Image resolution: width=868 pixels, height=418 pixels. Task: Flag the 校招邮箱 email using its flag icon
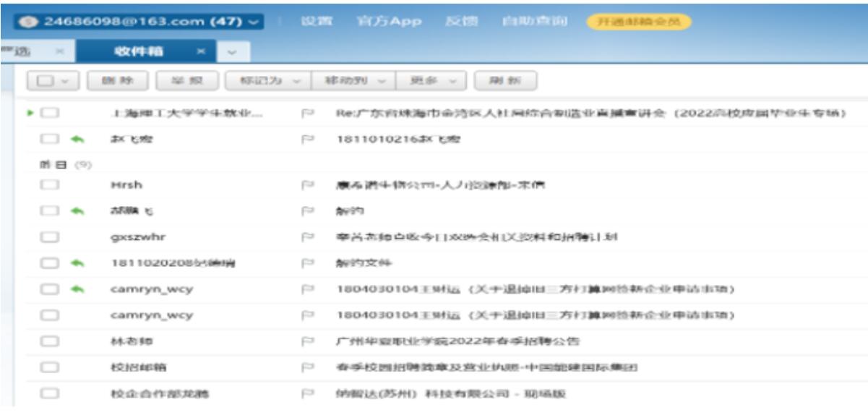coord(306,367)
